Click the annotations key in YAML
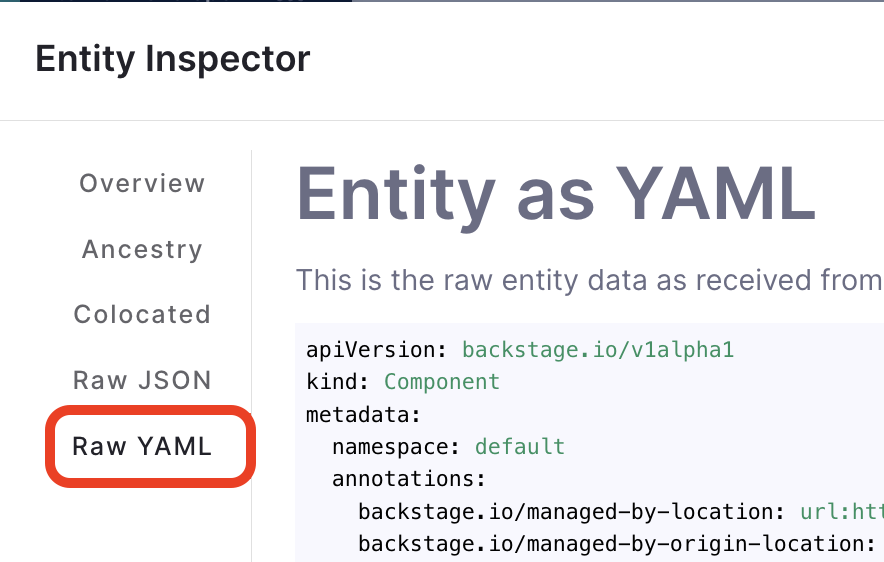 pos(408,479)
